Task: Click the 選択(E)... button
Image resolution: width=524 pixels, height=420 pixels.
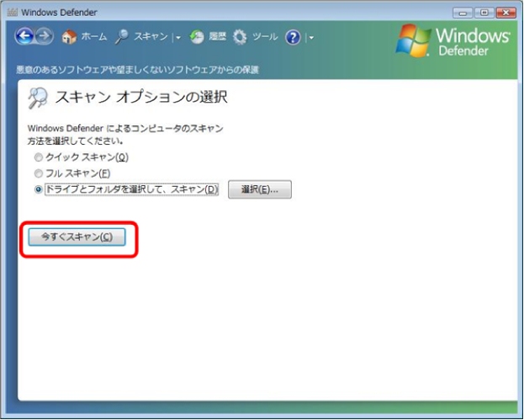Action: coord(259,190)
